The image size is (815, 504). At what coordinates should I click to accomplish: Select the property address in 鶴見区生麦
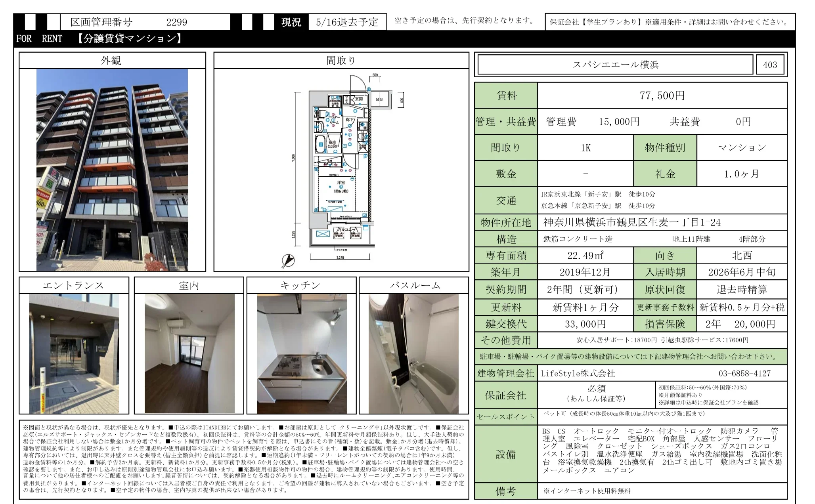632,222
